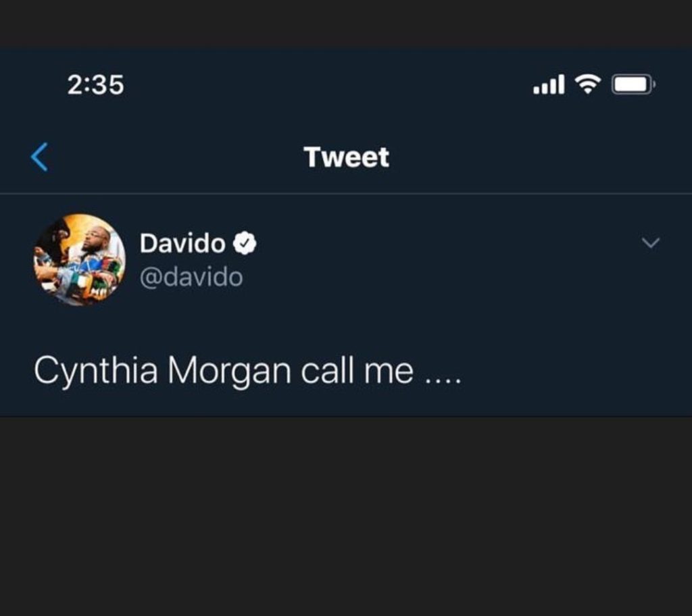
Task: Click the black bar above the status bar
Action: (346, 23)
